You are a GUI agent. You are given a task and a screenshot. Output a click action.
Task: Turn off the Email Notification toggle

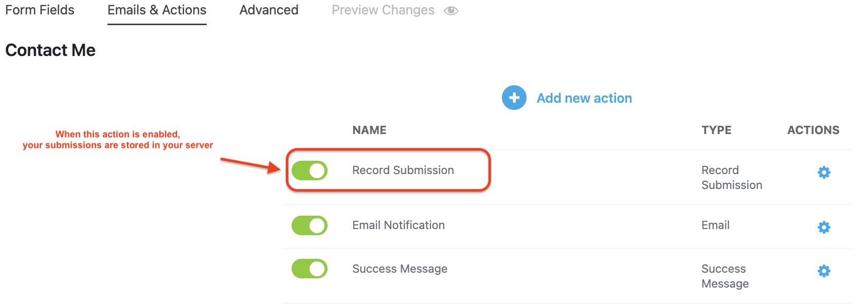(310, 225)
